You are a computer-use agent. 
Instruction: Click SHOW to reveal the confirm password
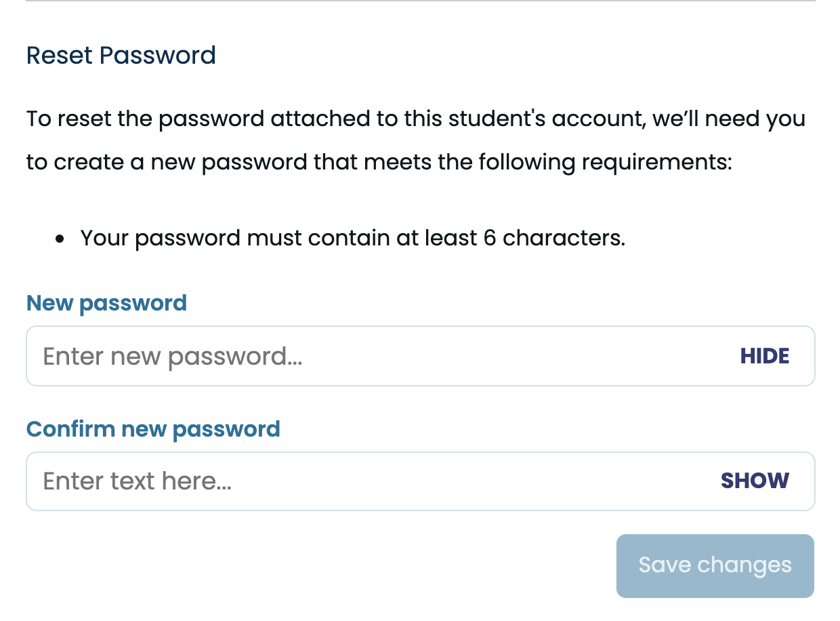(x=755, y=481)
